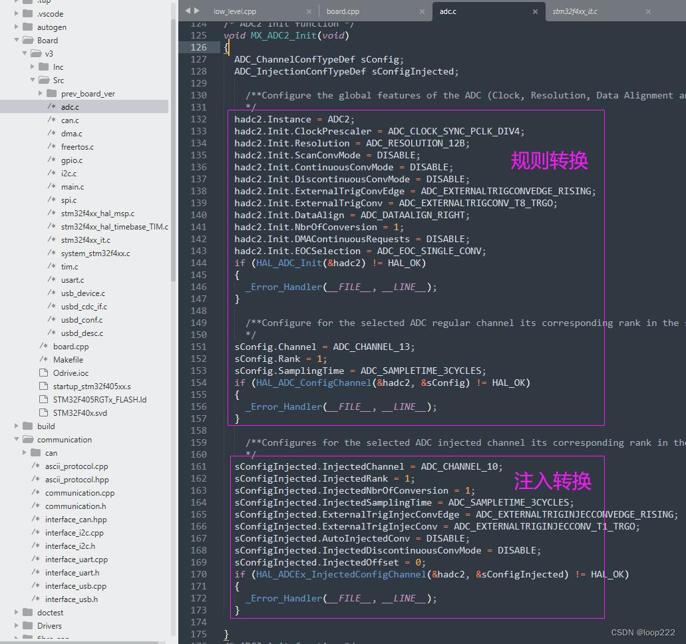This screenshot has width=686, height=644.
Task: Click the .vscode folder icon
Action: pos(28,14)
